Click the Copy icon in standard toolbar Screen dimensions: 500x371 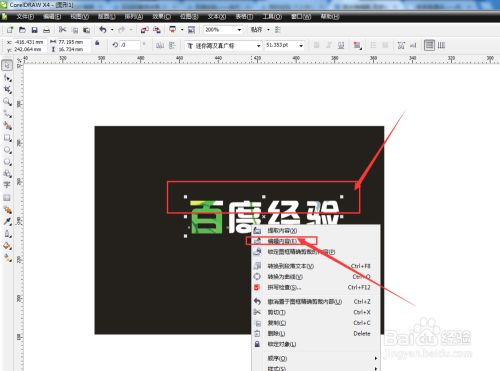coord(75,30)
